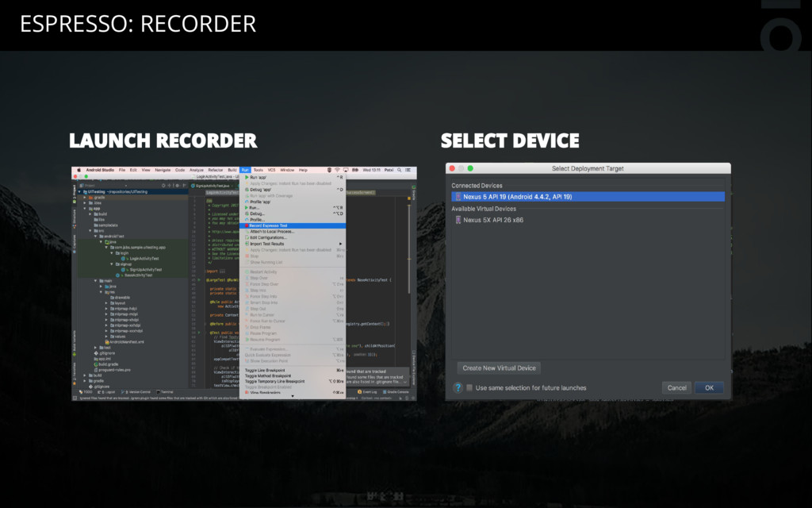Switch to SignUpActivityTest.java editor tab

click(x=213, y=186)
